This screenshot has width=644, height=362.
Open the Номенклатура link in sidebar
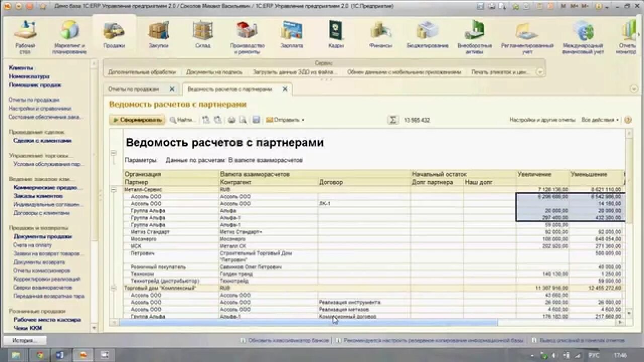coord(29,76)
